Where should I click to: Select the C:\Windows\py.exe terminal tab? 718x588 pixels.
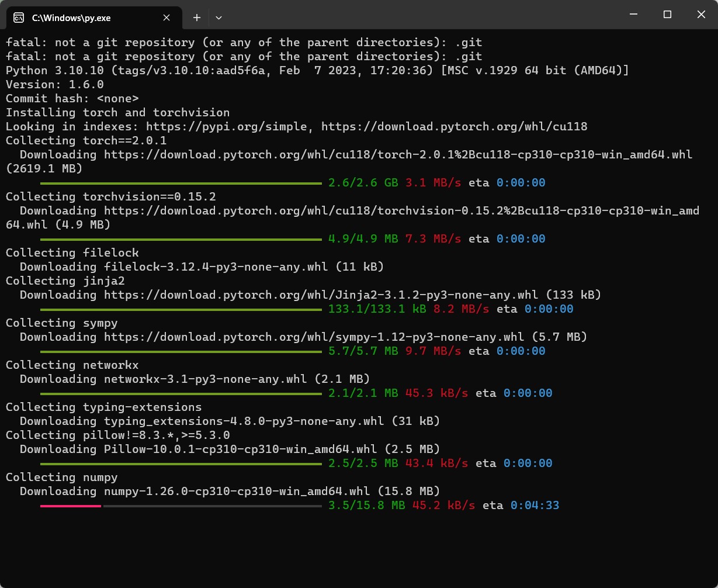point(93,18)
